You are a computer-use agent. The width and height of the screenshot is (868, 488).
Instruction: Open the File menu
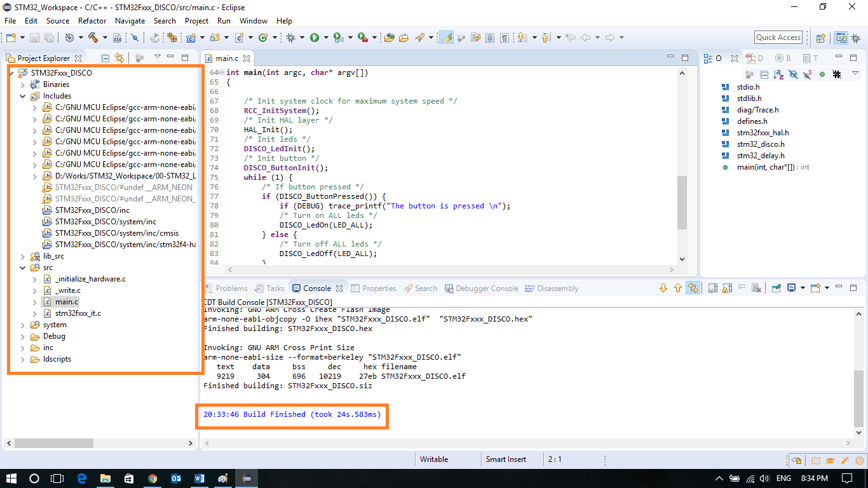pyautogui.click(x=10, y=20)
